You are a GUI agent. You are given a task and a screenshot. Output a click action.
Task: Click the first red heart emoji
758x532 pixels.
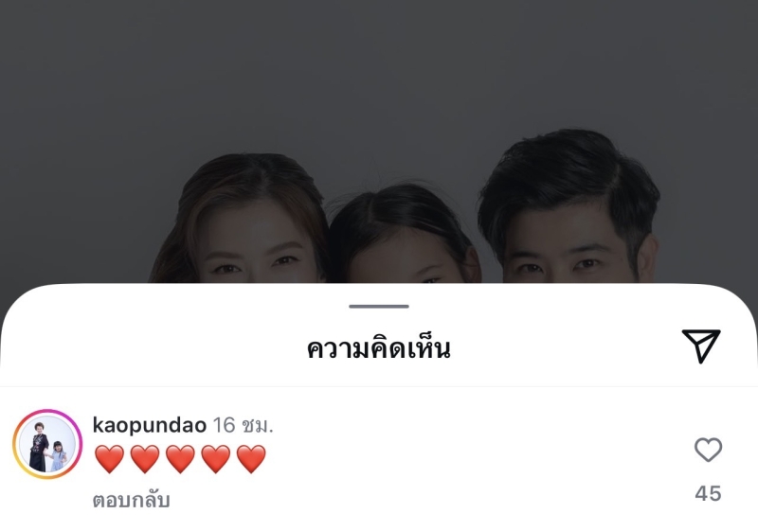109,458
